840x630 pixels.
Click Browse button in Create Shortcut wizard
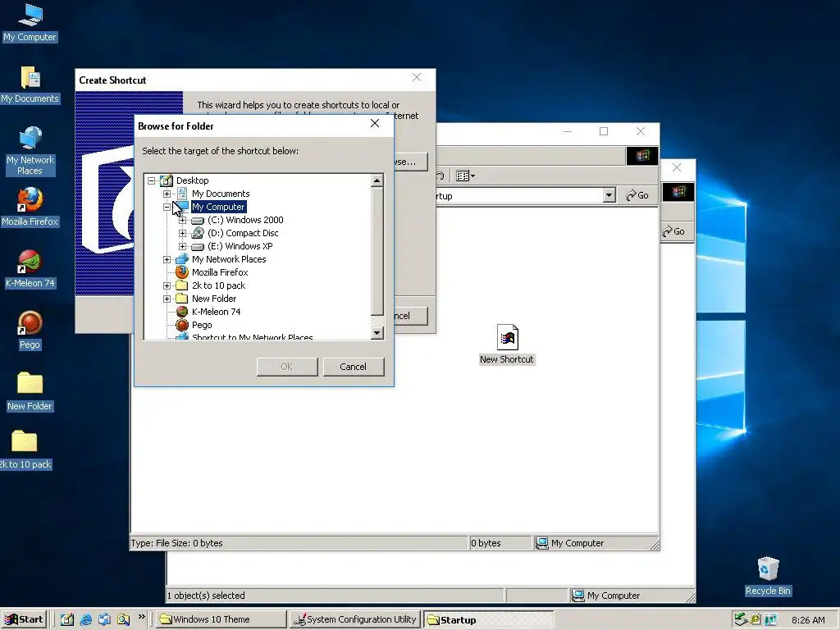(410, 162)
